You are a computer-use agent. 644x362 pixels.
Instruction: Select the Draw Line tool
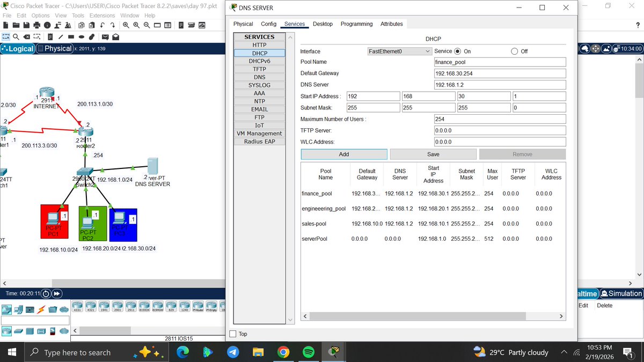pos(61,37)
